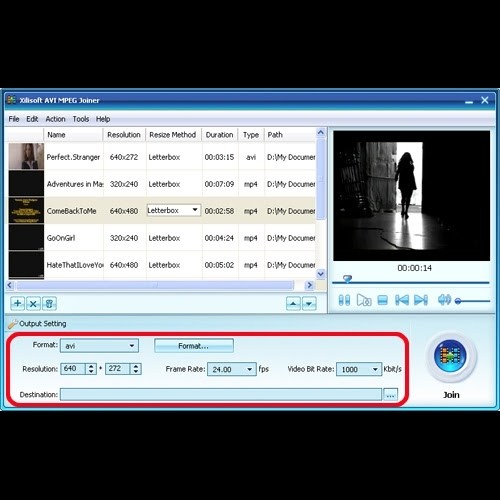Click the add file plus icon
500x500 pixels.
[x=18, y=304]
